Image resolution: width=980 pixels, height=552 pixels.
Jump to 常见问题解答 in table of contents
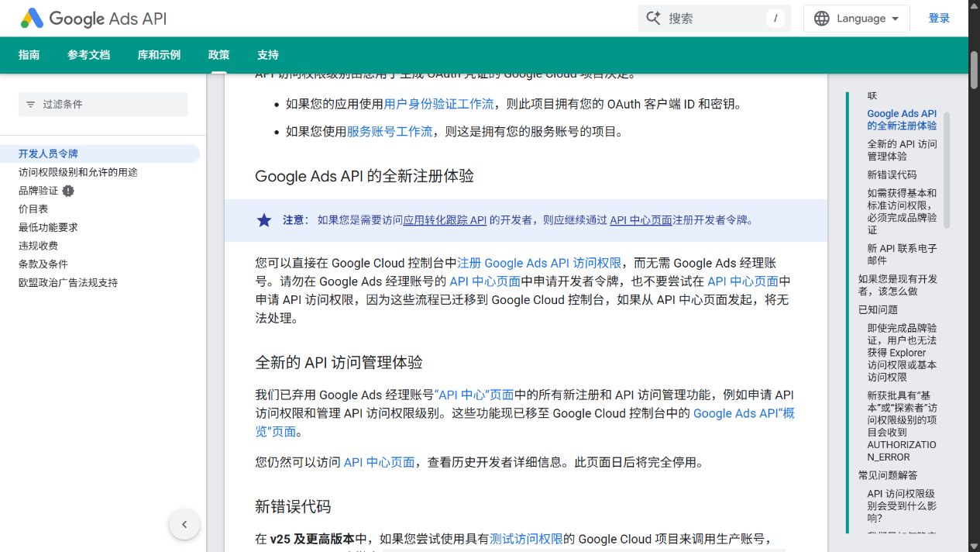pos(888,475)
